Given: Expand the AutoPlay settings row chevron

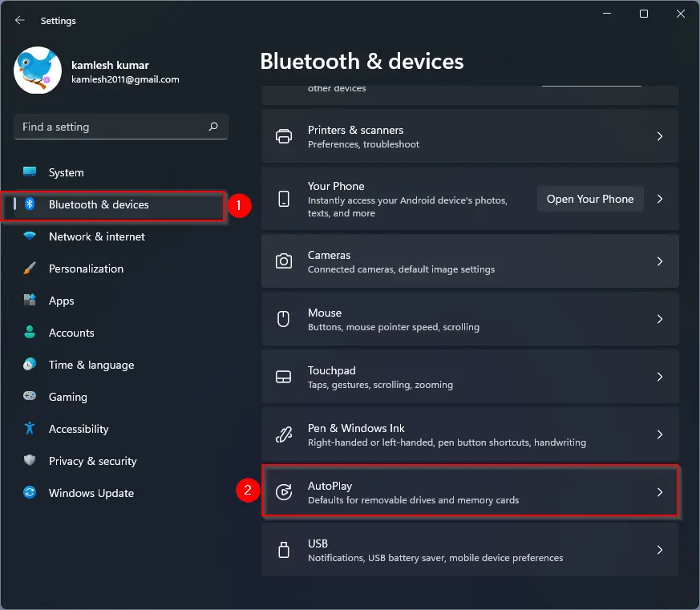Looking at the screenshot, I should 660,492.
